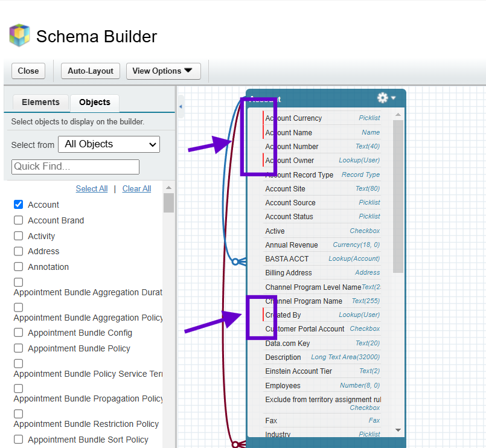Open the View Options dropdown
The height and width of the screenshot is (448, 486).
164,71
